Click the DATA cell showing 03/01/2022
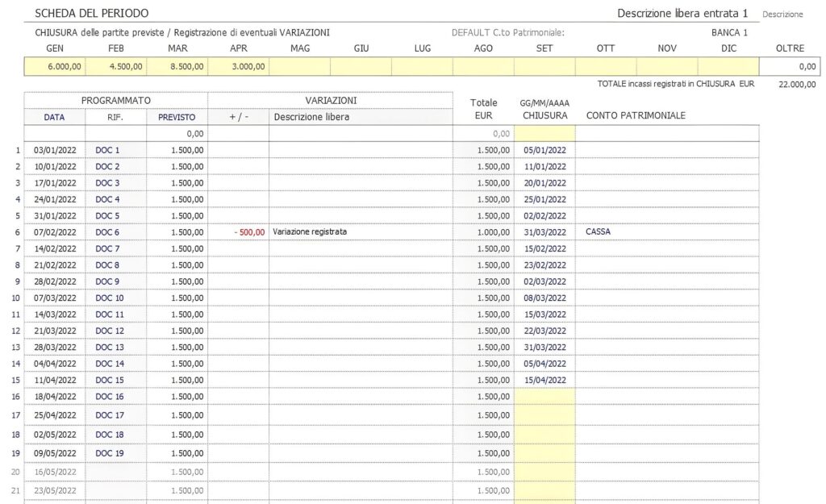The image size is (826, 504). pyautogui.click(x=54, y=150)
